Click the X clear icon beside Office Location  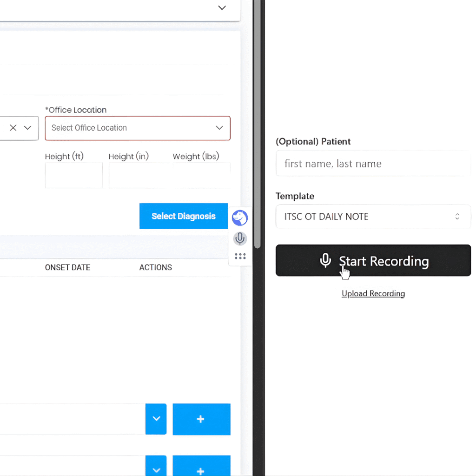click(13, 127)
